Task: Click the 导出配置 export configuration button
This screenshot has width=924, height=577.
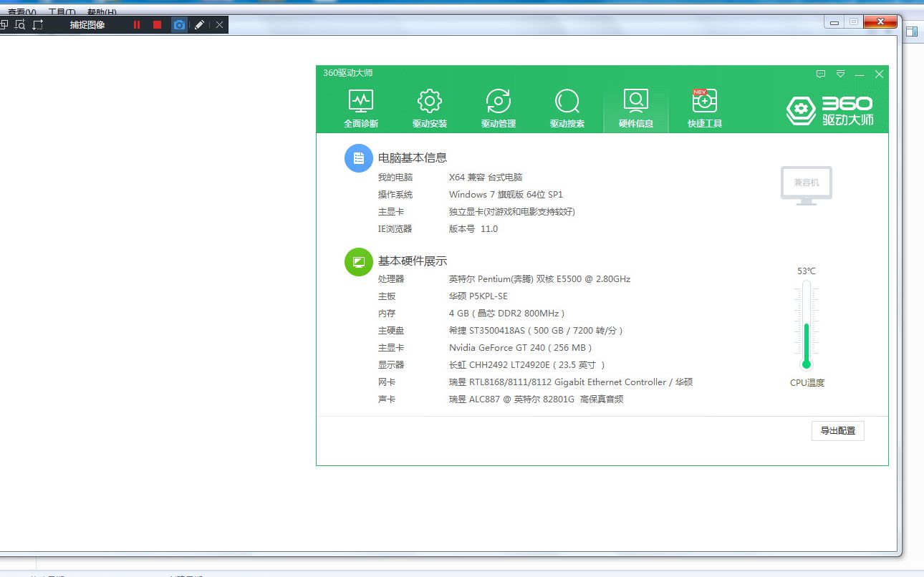Action: (x=838, y=431)
